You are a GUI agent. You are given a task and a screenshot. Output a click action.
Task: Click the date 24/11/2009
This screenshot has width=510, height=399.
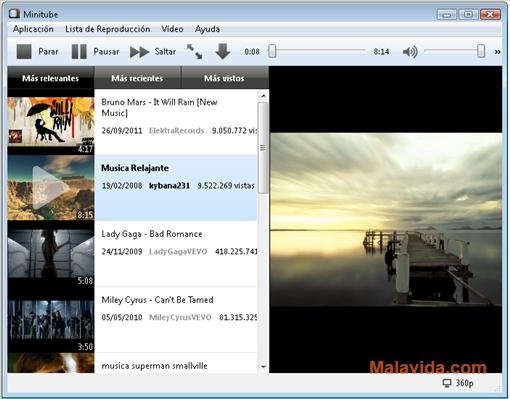coord(122,251)
